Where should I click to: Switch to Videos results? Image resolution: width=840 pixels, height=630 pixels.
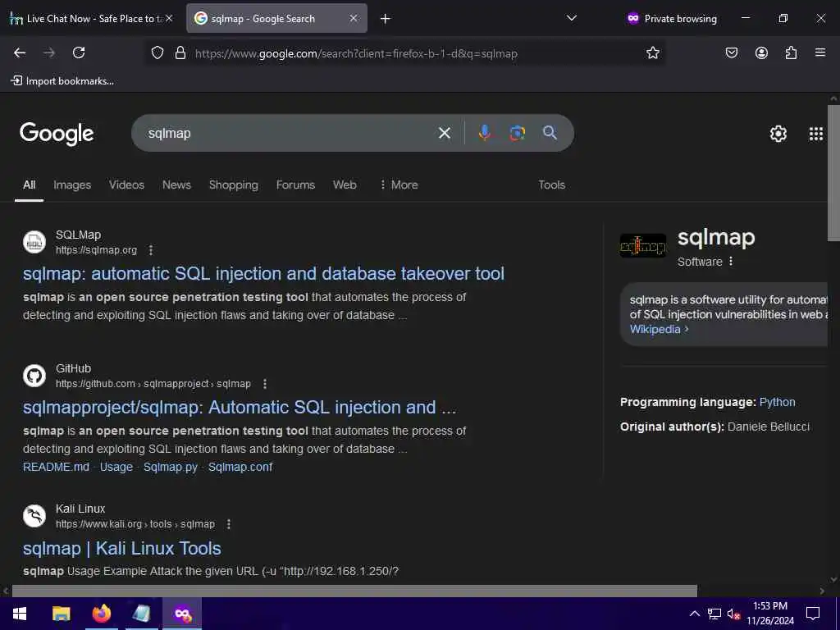[x=126, y=185]
